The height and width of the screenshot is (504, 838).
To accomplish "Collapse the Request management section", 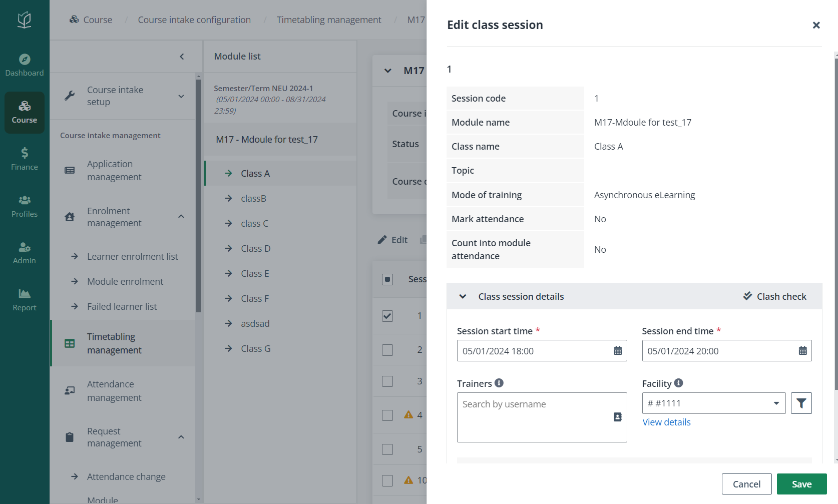I will tap(181, 437).
